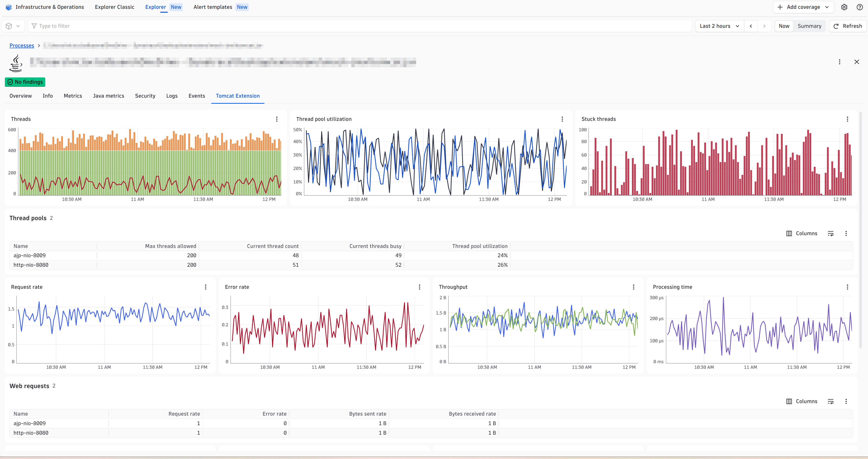
Task: Open the Error rate chart options
Action: [x=419, y=287]
